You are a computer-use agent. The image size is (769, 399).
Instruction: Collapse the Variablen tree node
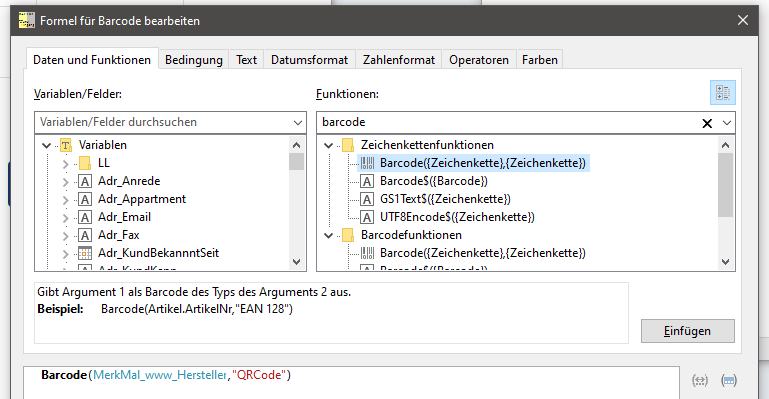(47, 145)
